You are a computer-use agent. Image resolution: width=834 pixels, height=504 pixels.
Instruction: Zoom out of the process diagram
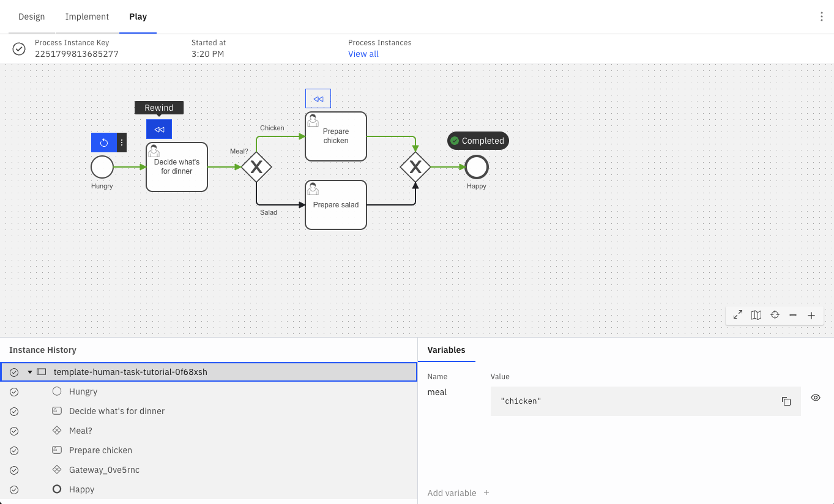click(793, 315)
